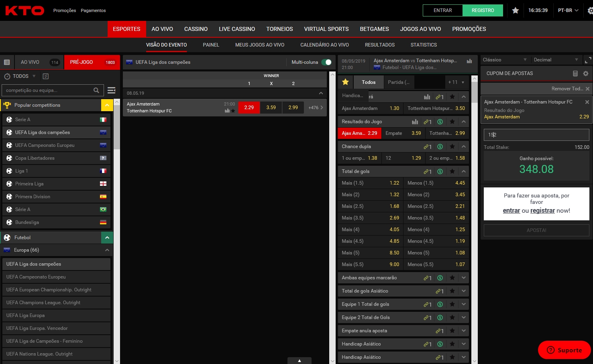
Task: Favorite the Equipe 1 Total de gols market
Action: click(452, 304)
